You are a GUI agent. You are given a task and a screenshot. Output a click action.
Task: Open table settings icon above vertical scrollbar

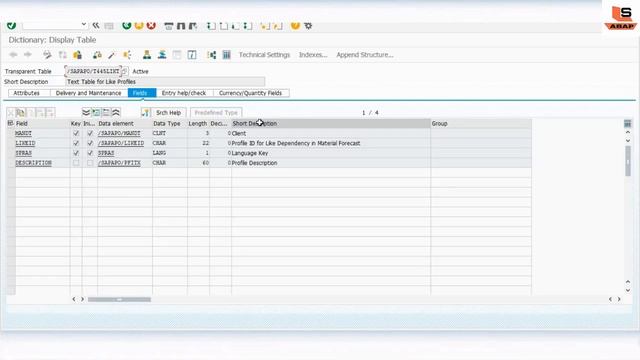coord(627,123)
